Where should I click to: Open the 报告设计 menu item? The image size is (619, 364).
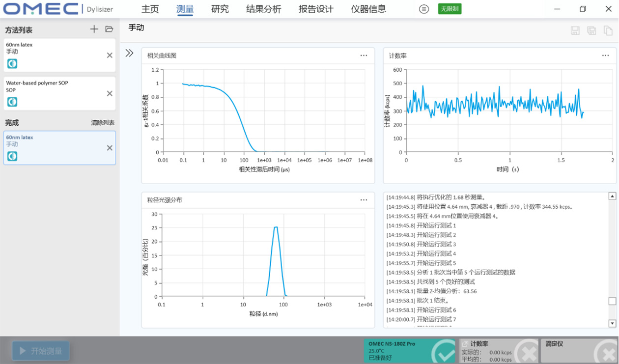click(x=315, y=9)
